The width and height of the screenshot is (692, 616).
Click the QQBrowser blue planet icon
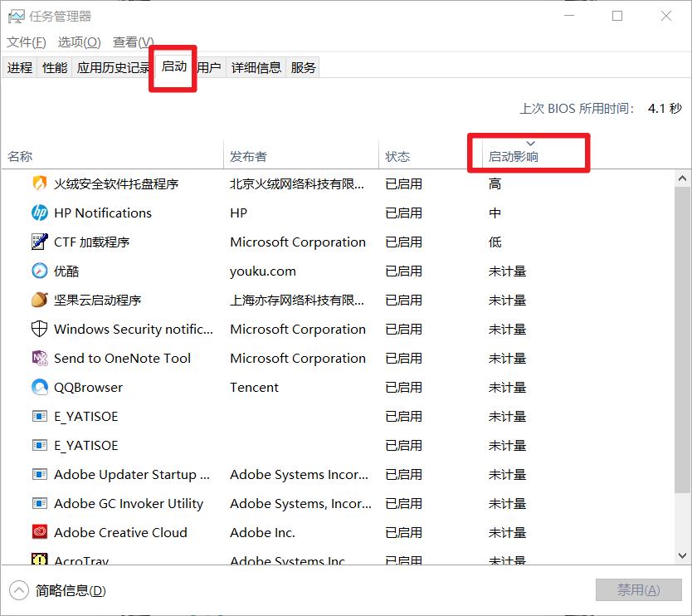38,387
